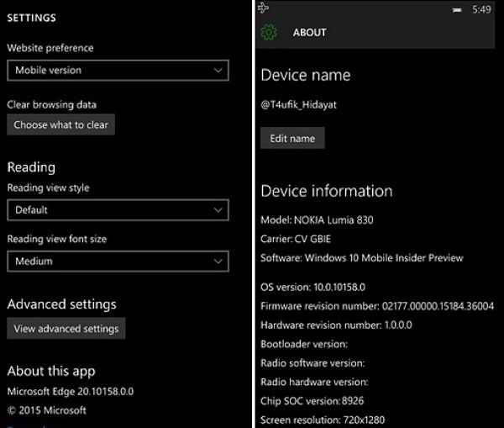
Task: Click the Website preference label
Action: click(50, 48)
